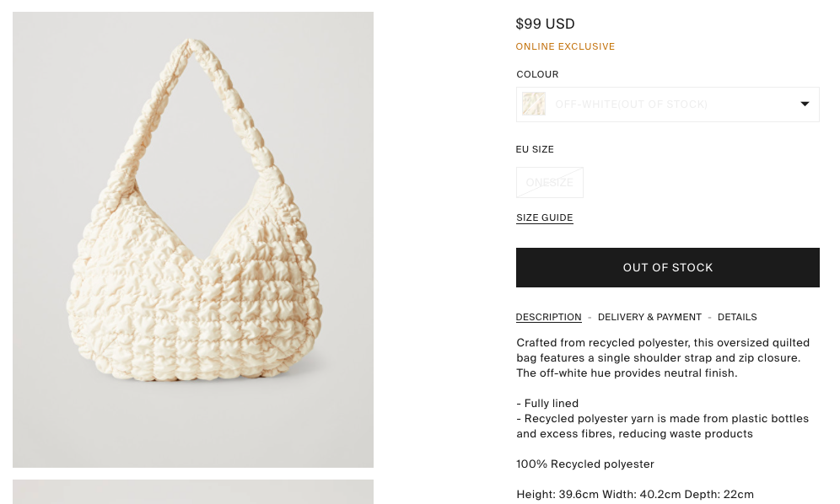Select the off-white fabric colour swatch
Image resolution: width=840 pixels, height=504 pixels.
click(533, 104)
